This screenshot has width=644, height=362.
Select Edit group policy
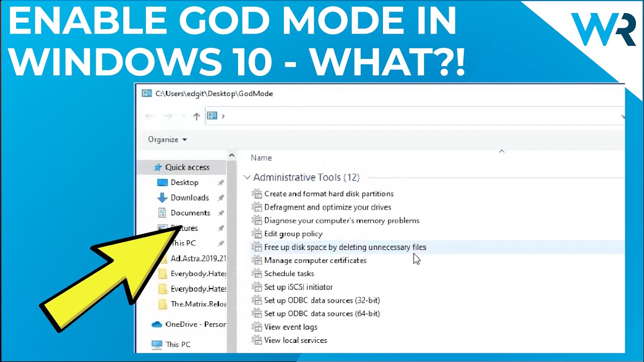click(x=293, y=234)
